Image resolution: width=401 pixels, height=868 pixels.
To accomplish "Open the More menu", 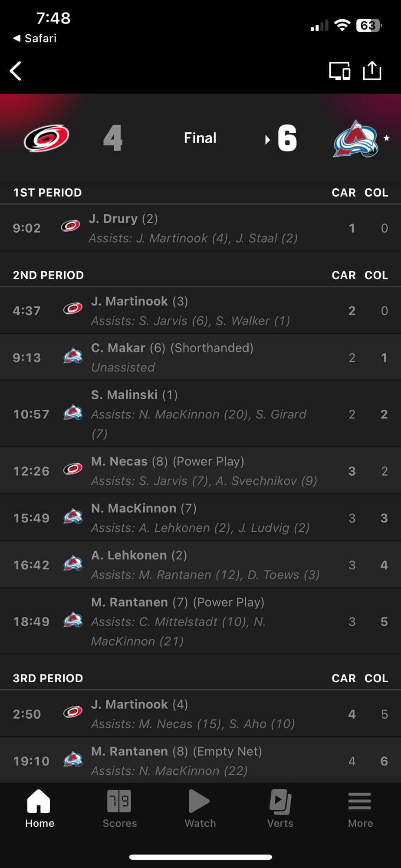I will click(x=360, y=809).
